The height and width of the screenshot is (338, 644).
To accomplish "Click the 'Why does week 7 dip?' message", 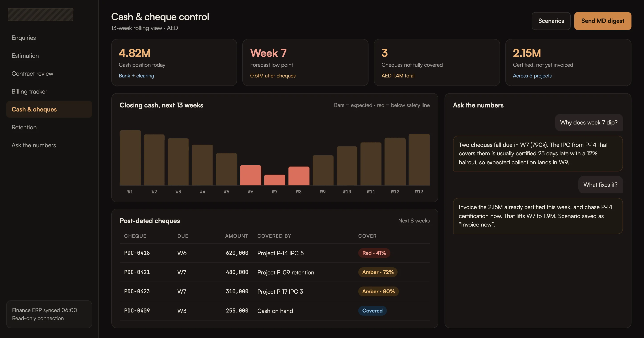I will 589,122.
